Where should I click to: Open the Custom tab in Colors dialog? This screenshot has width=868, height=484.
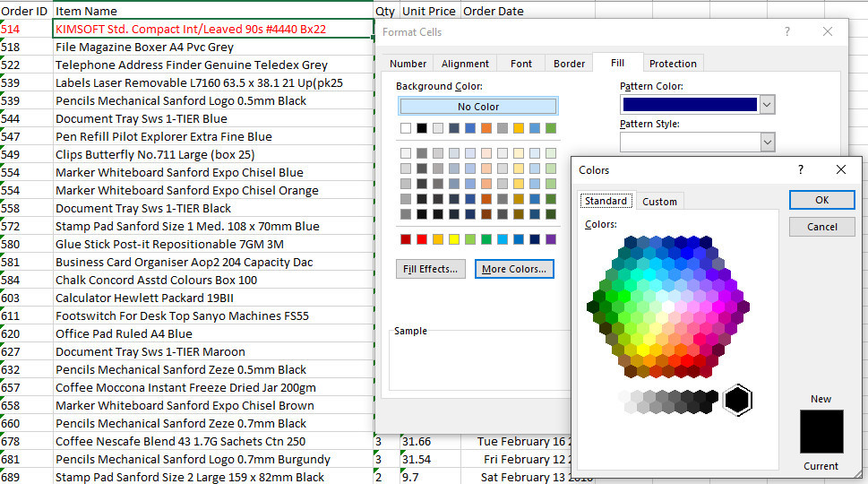tap(659, 202)
